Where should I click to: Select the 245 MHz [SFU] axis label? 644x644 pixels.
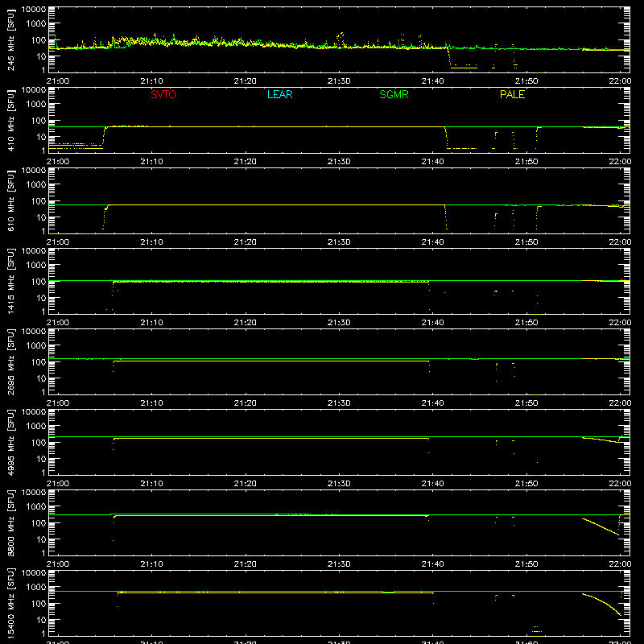coord(11,40)
